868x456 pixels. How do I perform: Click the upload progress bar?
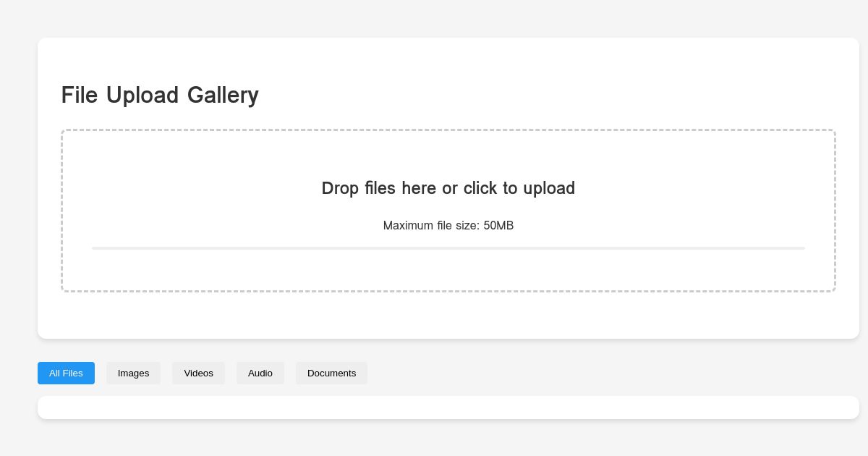pyautogui.click(x=448, y=248)
